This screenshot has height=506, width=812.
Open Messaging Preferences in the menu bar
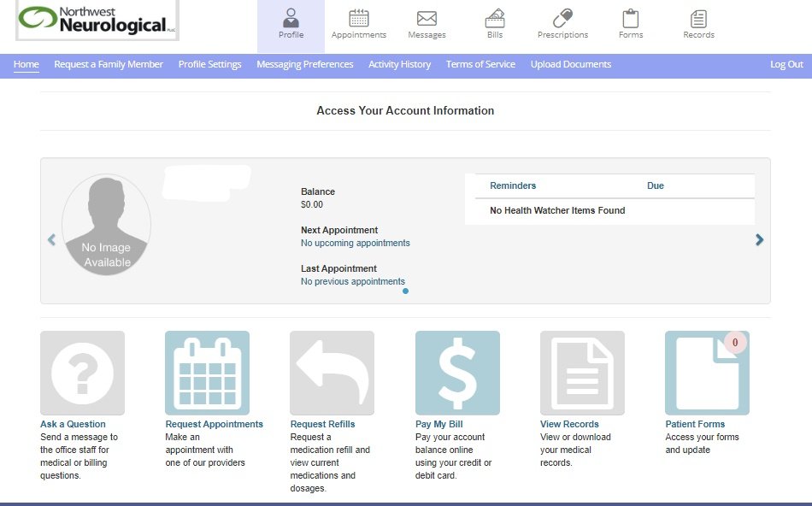tap(304, 64)
